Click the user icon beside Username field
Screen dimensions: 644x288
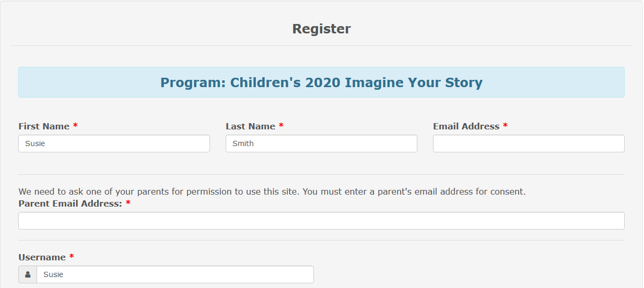point(28,274)
